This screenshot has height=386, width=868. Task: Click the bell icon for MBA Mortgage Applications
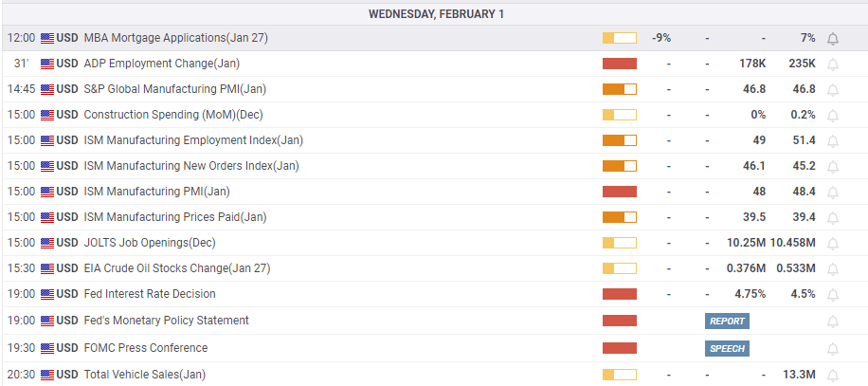(x=833, y=38)
